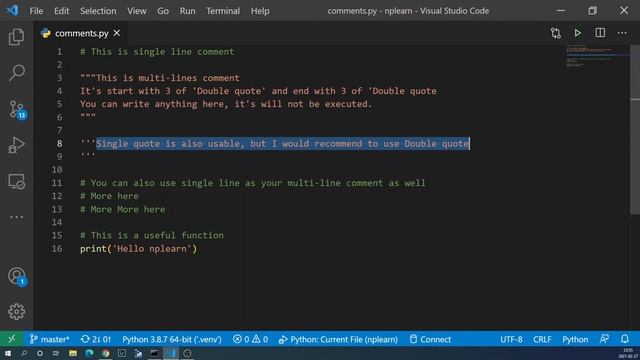
Task: Open notifications bell icon
Action: (x=625, y=339)
